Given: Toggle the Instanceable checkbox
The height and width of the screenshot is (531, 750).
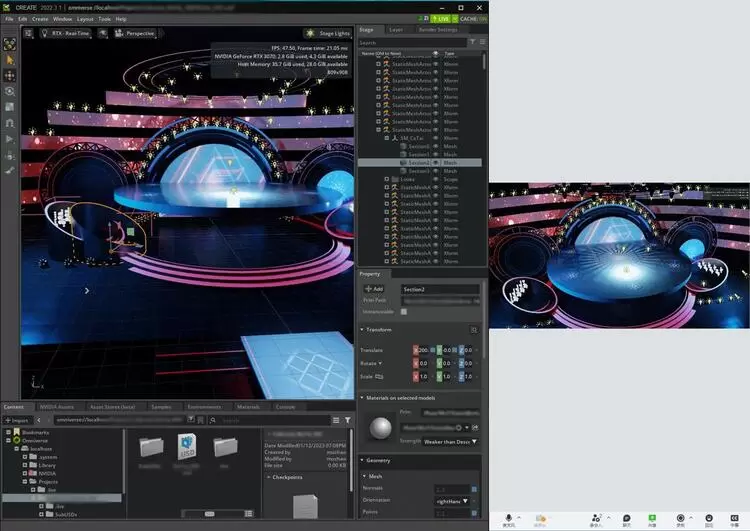Looking at the screenshot, I should [403, 311].
